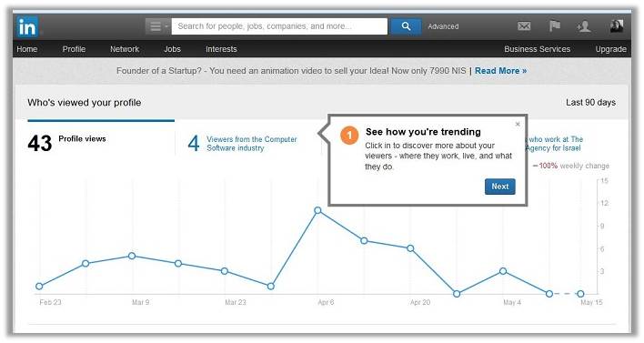Open the notifications flag icon
This screenshot has height=343, width=644.
tap(555, 26)
